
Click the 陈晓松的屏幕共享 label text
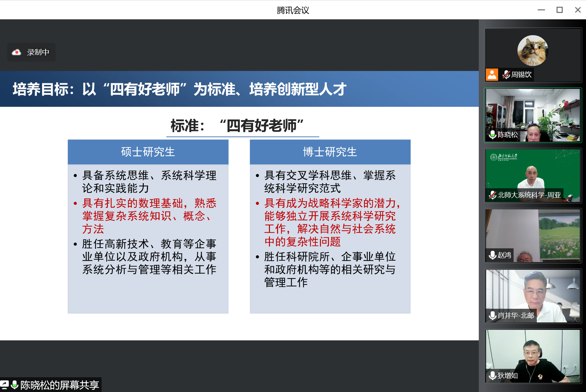click(59, 385)
